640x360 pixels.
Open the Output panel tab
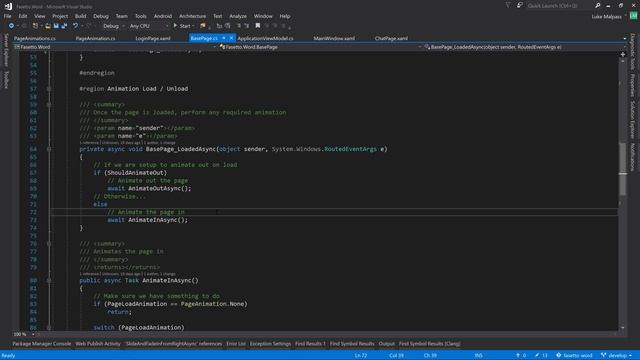pyautogui.click(x=387, y=344)
